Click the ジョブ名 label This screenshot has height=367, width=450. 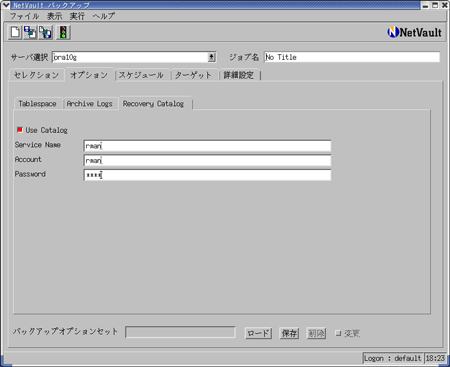tap(244, 57)
